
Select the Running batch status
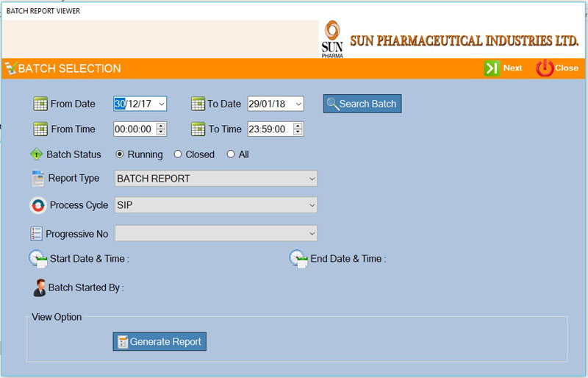[x=120, y=154]
